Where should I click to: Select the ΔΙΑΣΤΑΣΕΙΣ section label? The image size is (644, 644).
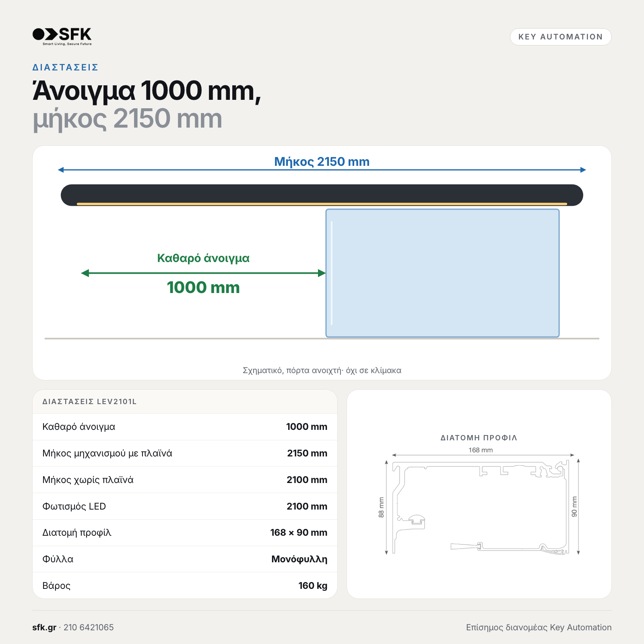coord(65,67)
